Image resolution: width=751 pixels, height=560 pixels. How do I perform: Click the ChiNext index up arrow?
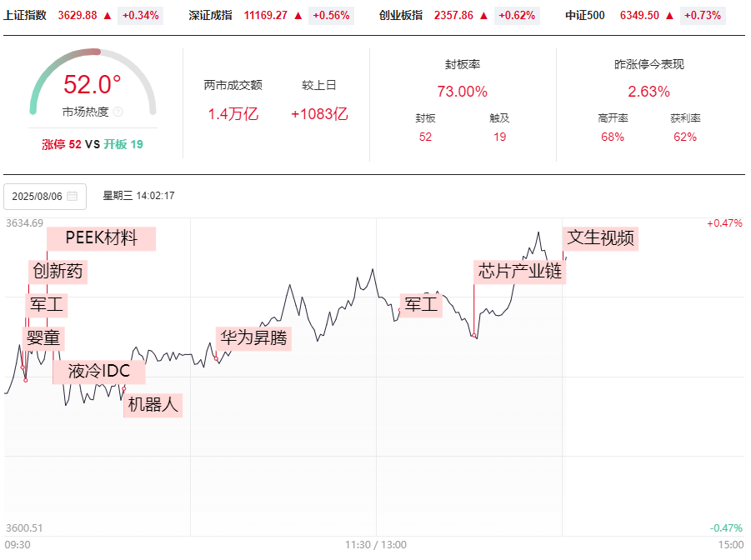[x=483, y=16]
